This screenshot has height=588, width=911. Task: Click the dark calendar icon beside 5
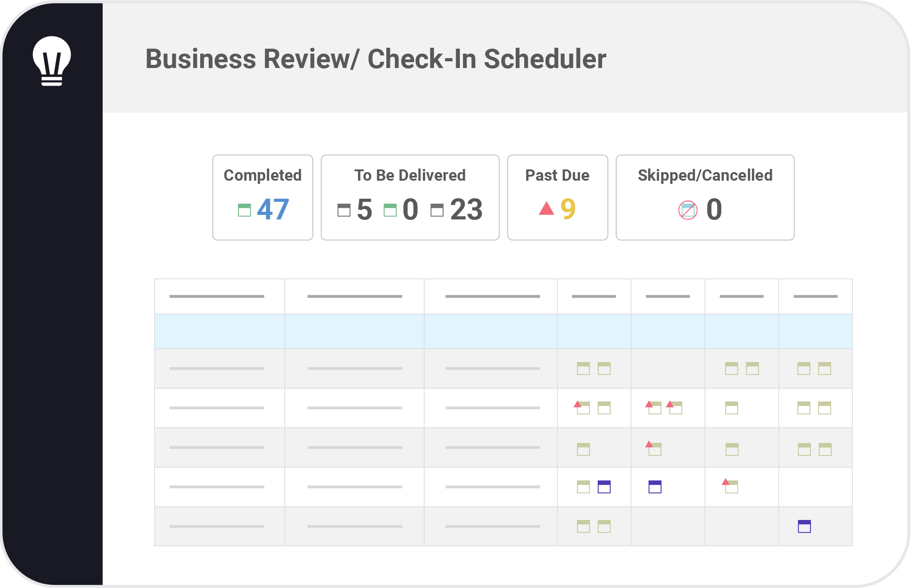pos(344,210)
